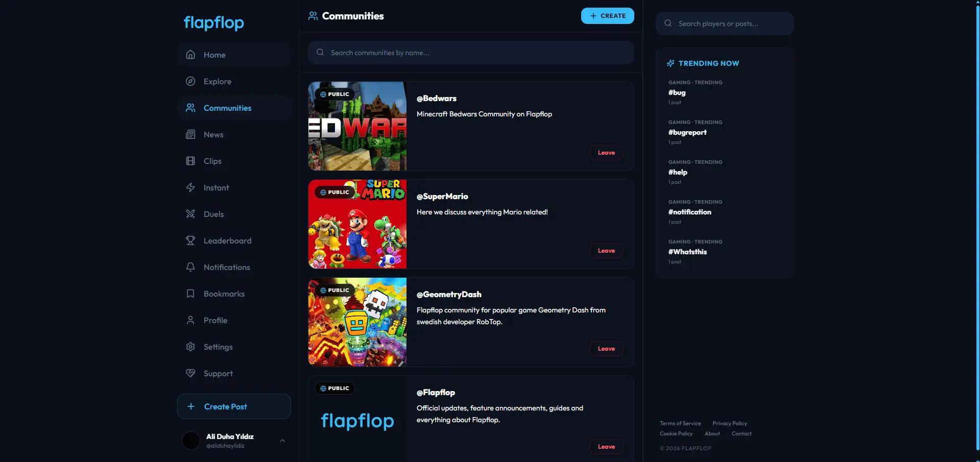The height and width of the screenshot is (462, 980).
Task: Open the Home menu item
Action: [234, 55]
